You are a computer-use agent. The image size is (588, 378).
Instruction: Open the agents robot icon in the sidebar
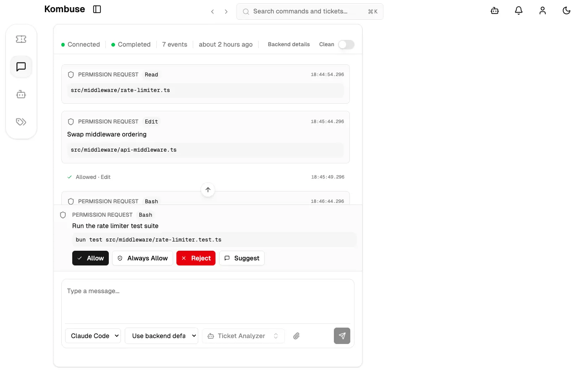(21, 94)
